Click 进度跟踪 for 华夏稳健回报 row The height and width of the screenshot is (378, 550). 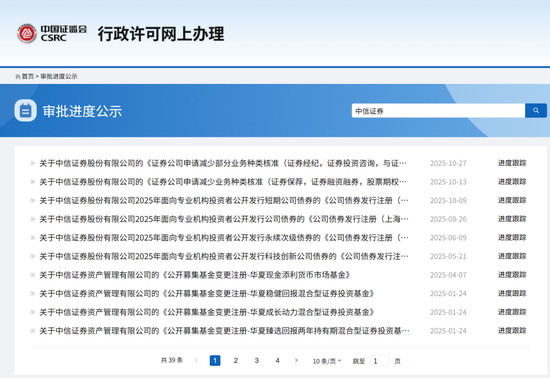(x=512, y=293)
